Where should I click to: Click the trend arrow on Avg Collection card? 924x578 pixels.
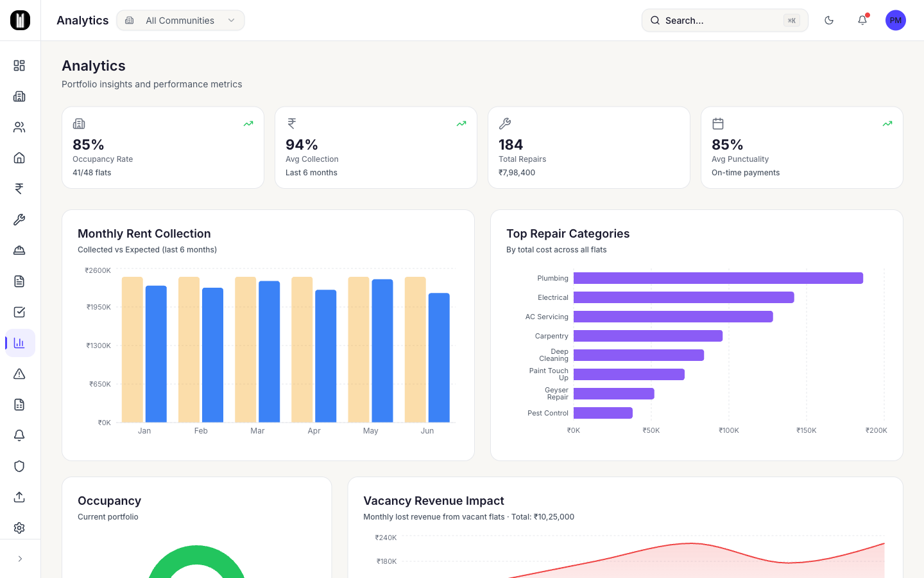tap(461, 123)
